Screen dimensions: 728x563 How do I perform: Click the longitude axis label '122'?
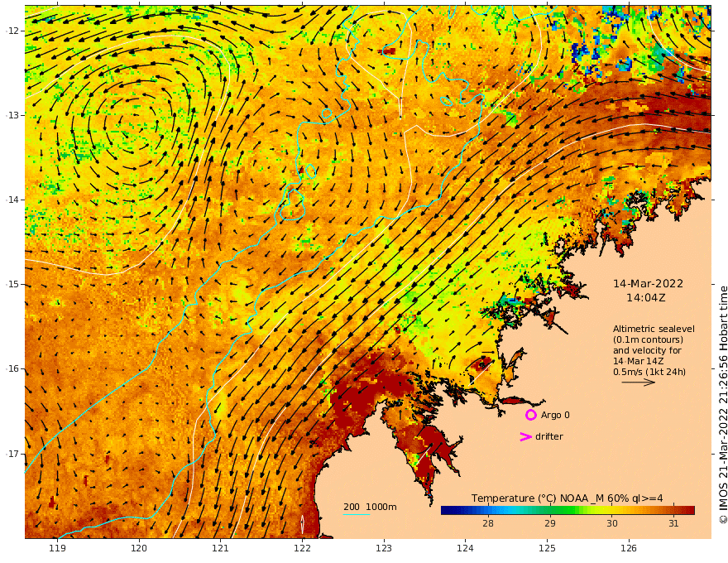coord(302,548)
